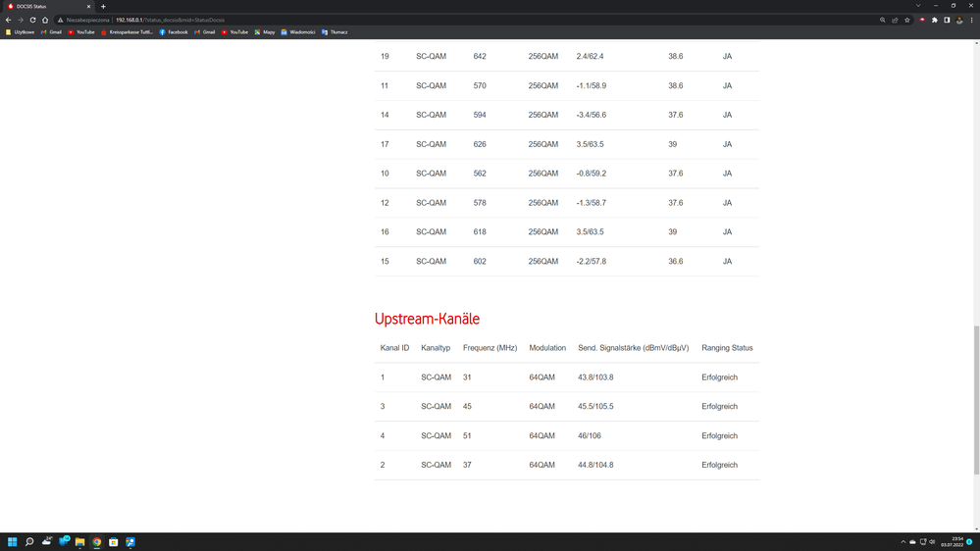The height and width of the screenshot is (551, 980).
Task: Click frequency 578 in channel 12 row
Action: pyautogui.click(x=480, y=203)
